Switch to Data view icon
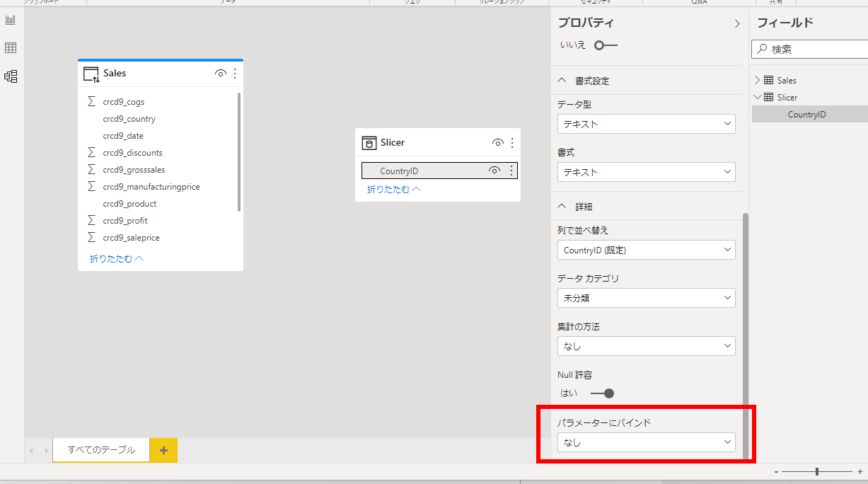This screenshot has height=484, width=868. coord(11,48)
